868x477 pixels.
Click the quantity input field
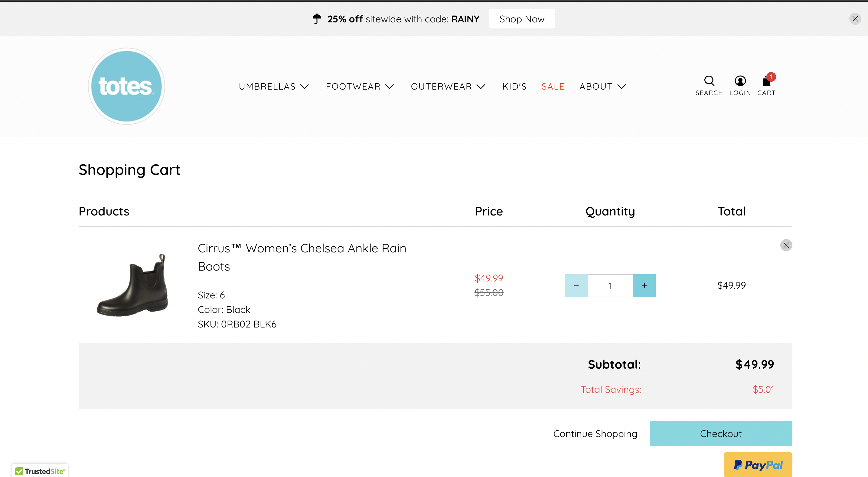pyautogui.click(x=610, y=285)
